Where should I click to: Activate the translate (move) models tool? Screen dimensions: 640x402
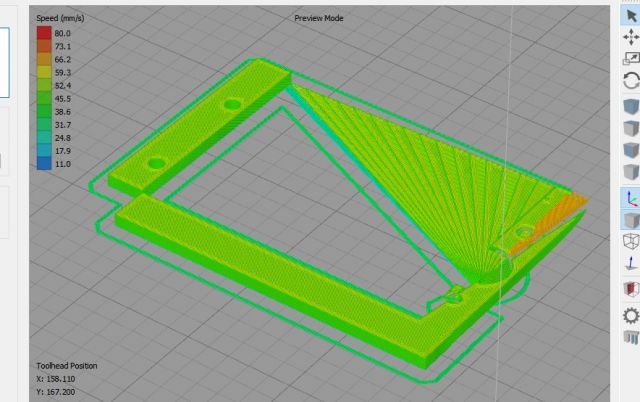pyautogui.click(x=630, y=36)
